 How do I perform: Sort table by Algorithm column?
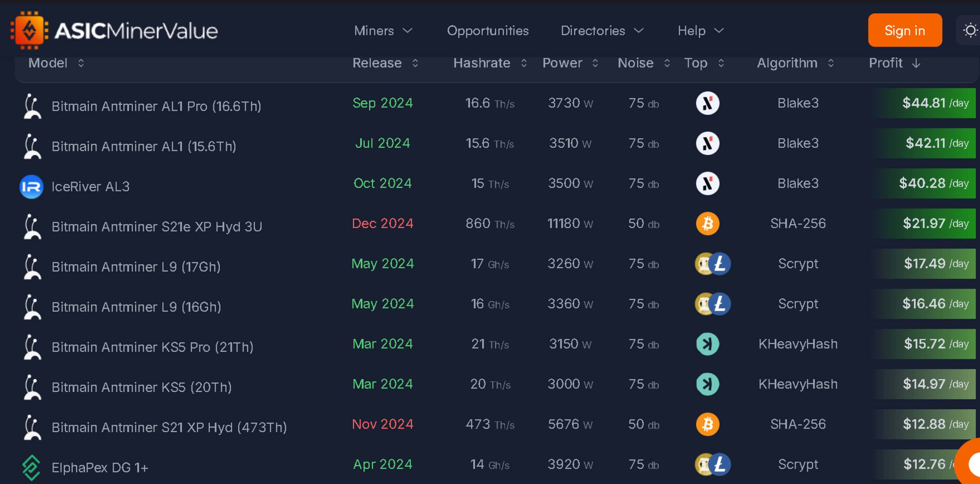point(795,63)
